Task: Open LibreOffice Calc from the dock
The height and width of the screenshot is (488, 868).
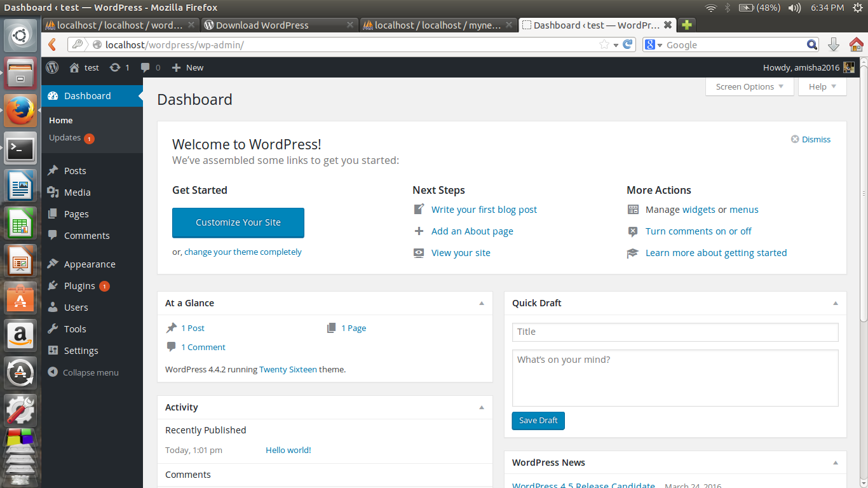Action: pyautogui.click(x=20, y=223)
